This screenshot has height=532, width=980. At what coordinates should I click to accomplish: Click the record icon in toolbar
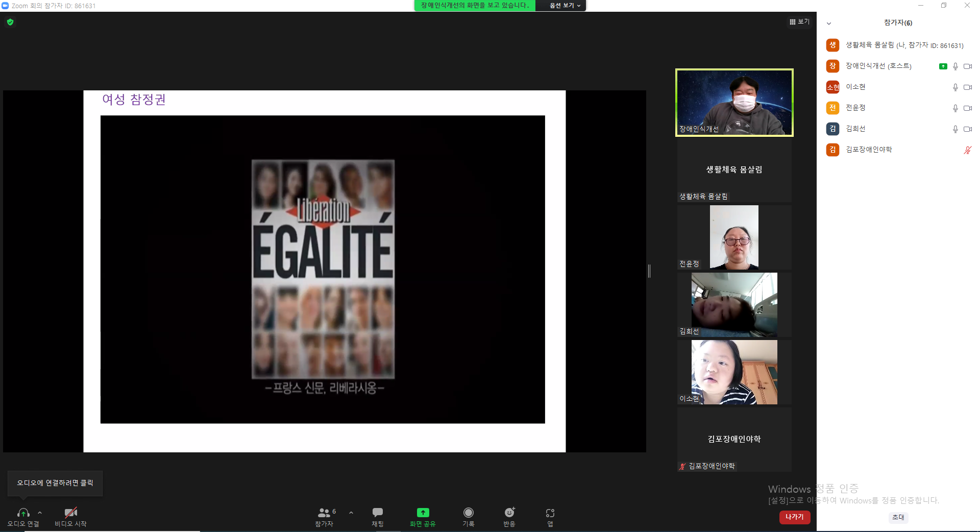coord(468,513)
